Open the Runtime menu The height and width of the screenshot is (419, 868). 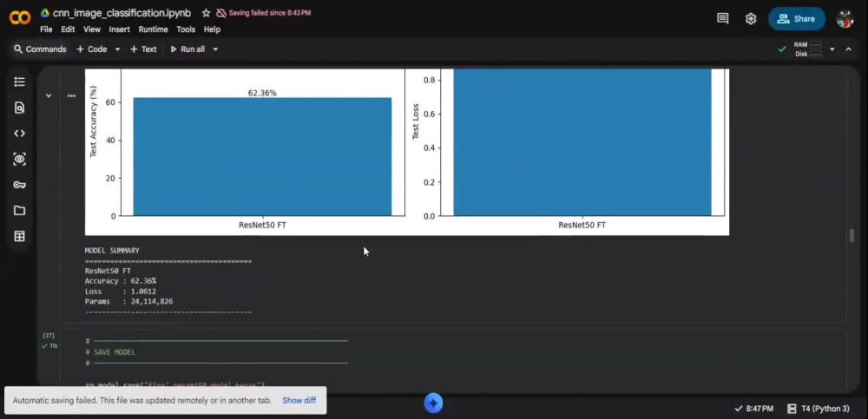pyautogui.click(x=154, y=29)
